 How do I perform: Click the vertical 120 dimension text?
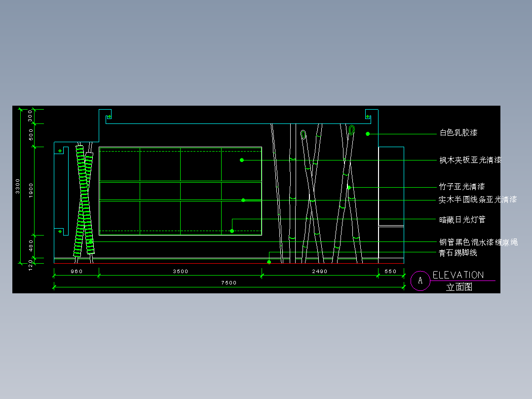tap(31, 265)
